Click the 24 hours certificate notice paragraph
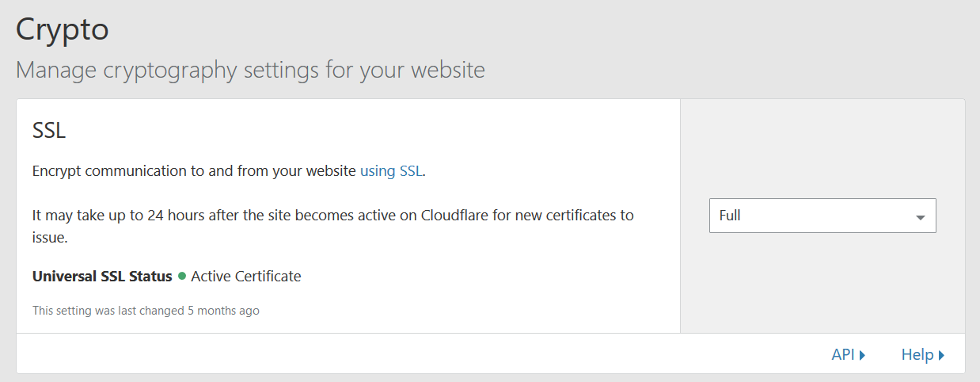The height and width of the screenshot is (382, 980). tap(332, 216)
